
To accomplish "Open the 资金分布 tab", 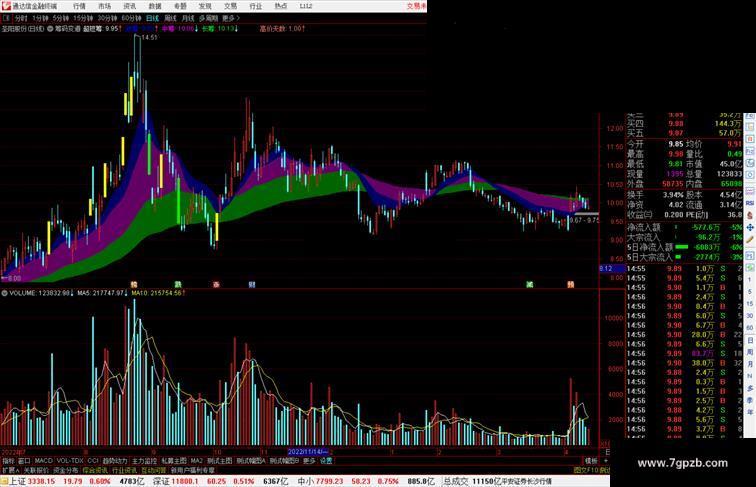I will [66, 470].
